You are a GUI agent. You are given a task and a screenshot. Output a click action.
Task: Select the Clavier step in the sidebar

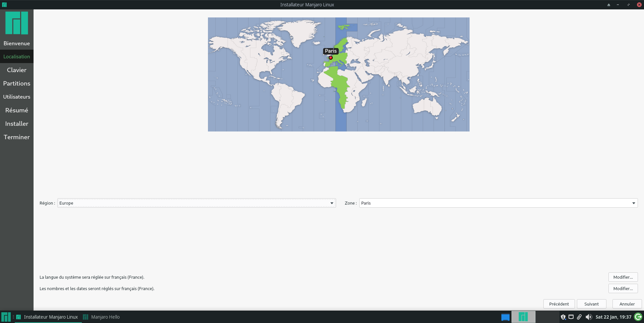tap(16, 70)
